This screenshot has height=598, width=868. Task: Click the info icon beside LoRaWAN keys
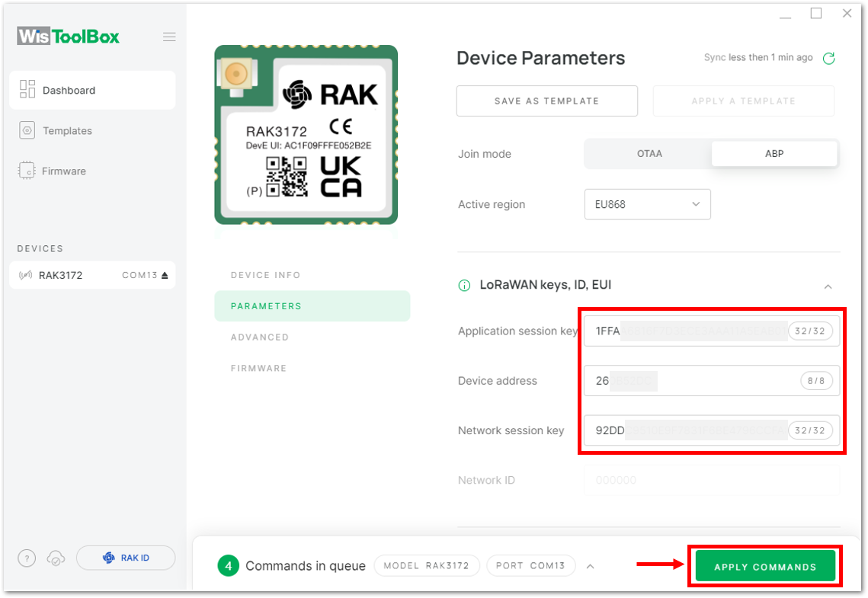click(x=464, y=286)
